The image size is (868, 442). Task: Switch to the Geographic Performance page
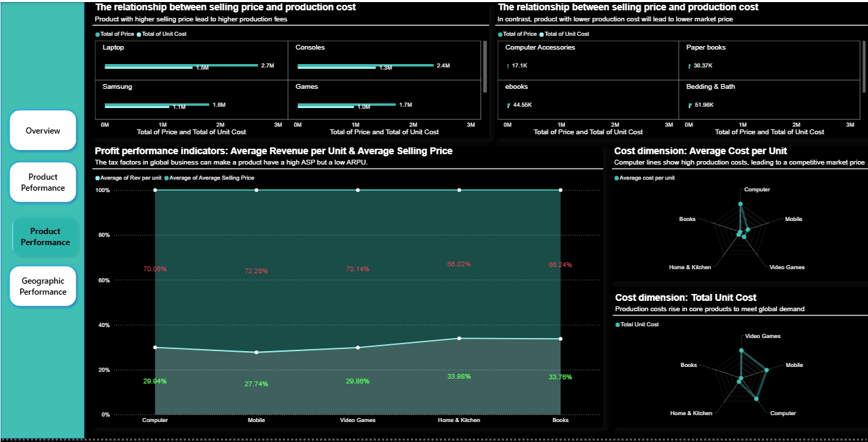click(x=43, y=286)
